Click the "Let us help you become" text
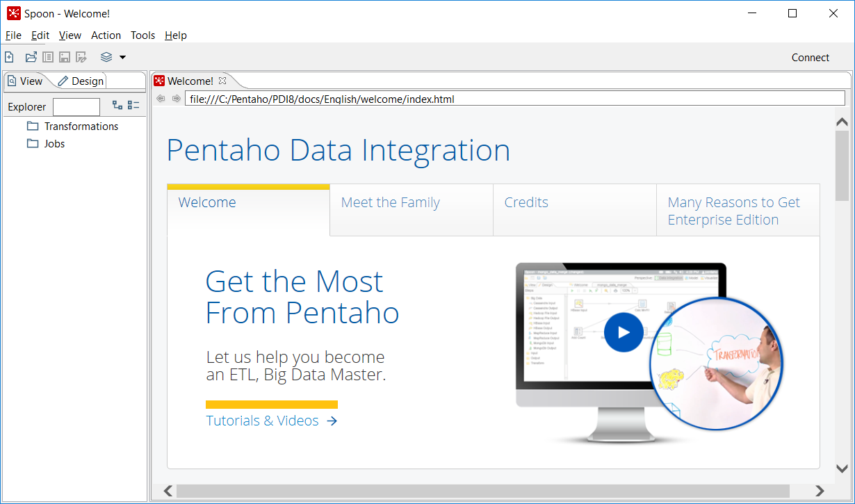855x504 pixels. [x=295, y=357]
